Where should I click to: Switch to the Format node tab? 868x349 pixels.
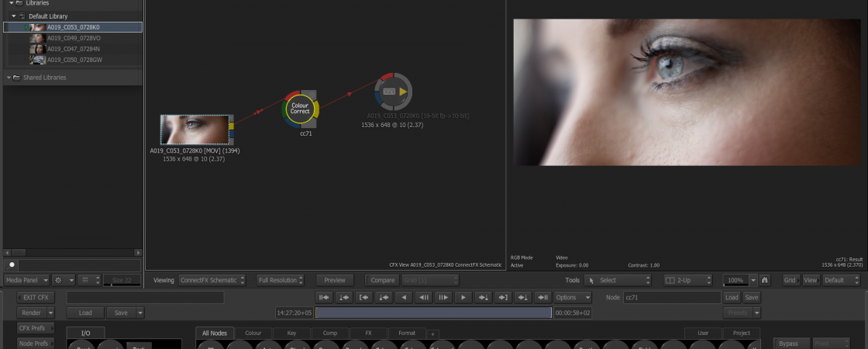[407, 333]
